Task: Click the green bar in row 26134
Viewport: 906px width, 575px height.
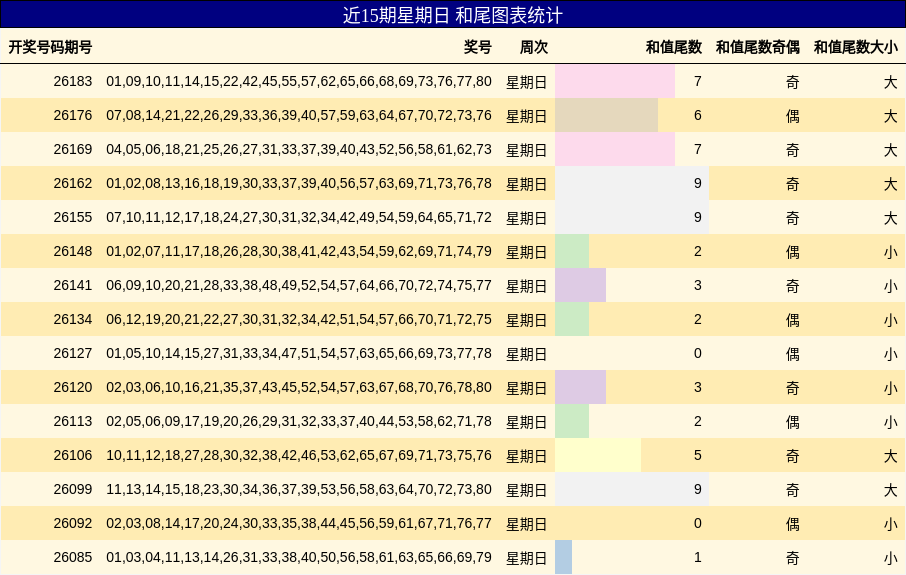Action: coord(572,320)
